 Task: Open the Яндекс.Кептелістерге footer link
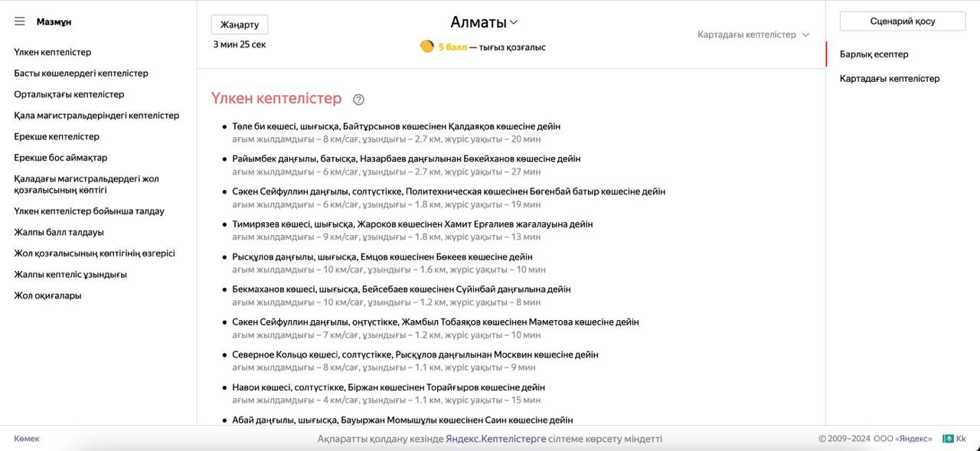click(x=495, y=439)
